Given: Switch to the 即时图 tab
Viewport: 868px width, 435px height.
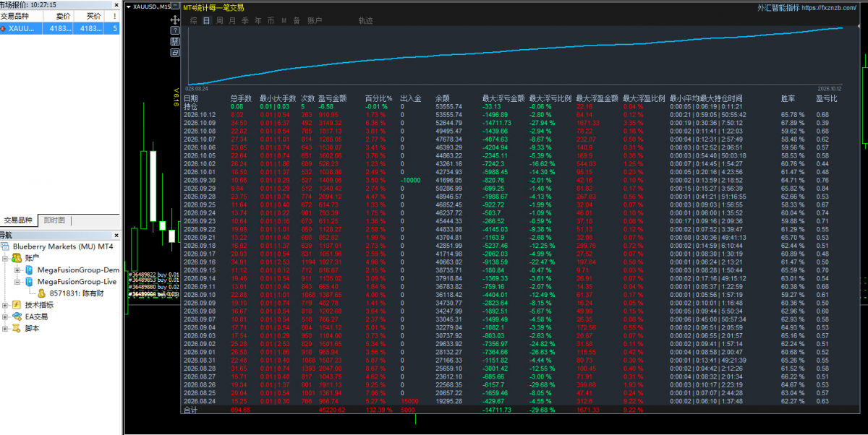Looking at the screenshot, I should (54, 220).
